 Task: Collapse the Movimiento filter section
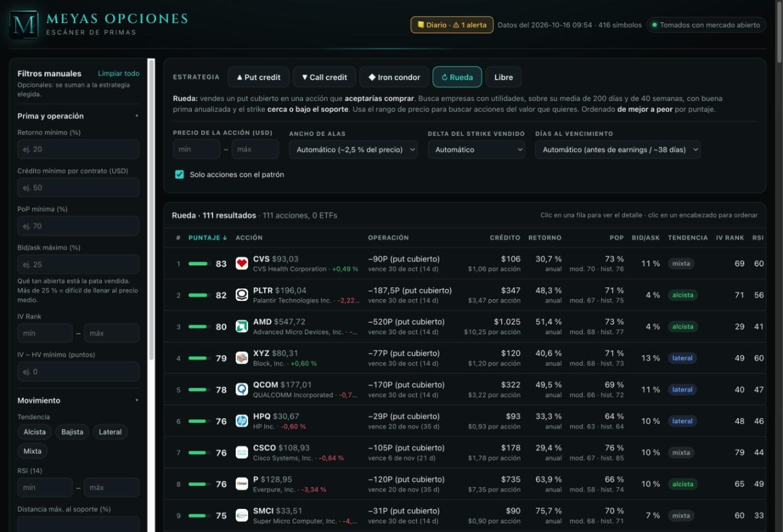click(x=78, y=401)
